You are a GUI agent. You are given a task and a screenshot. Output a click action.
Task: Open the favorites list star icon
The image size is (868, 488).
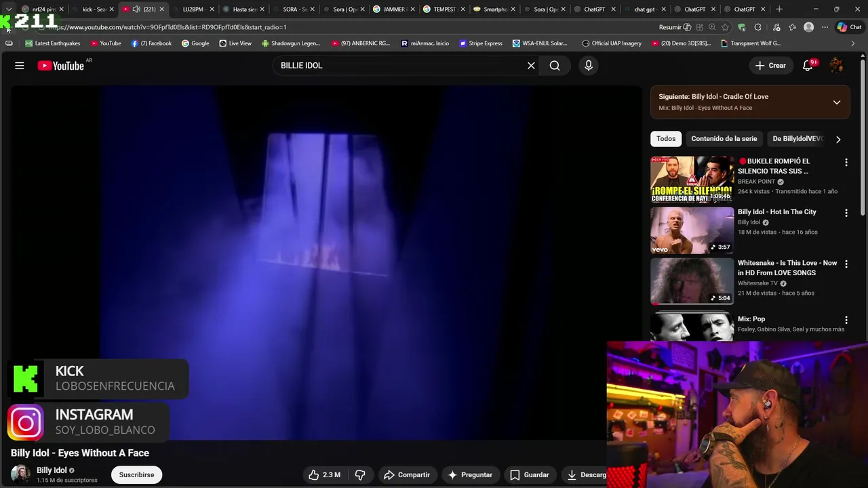(792, 27)
